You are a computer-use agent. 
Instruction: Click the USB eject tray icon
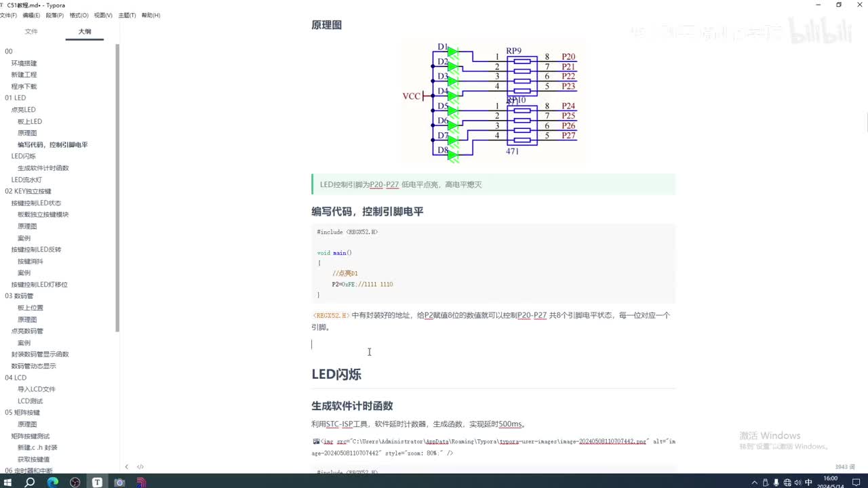pos(766,483)
